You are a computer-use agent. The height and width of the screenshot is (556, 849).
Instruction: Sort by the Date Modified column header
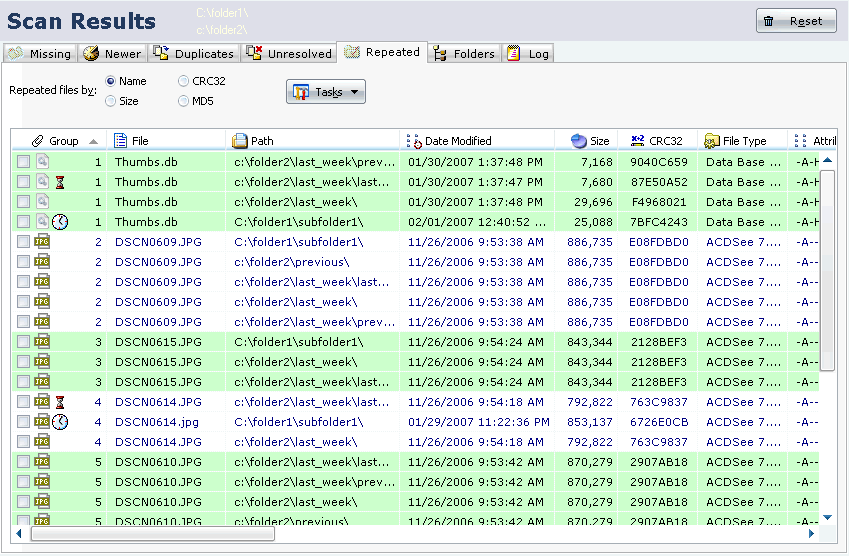457,141
